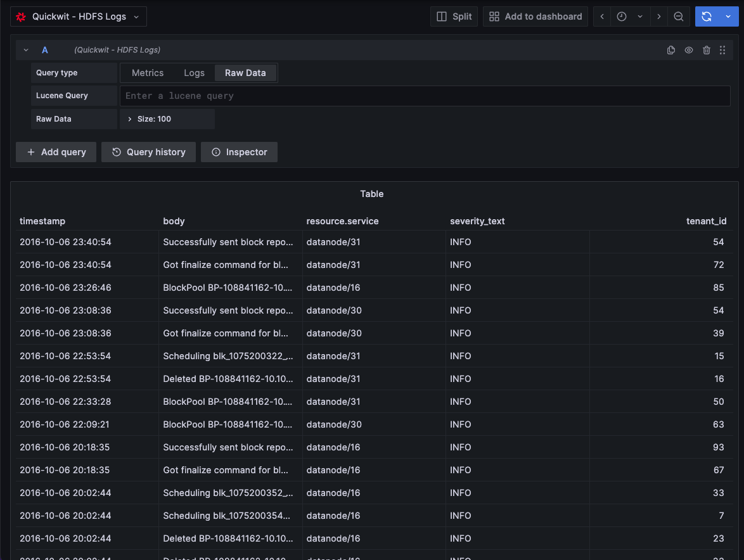Refresh the query with the blue refresh icon
This screenshot has width=744, height=560.
click(705, 16)
